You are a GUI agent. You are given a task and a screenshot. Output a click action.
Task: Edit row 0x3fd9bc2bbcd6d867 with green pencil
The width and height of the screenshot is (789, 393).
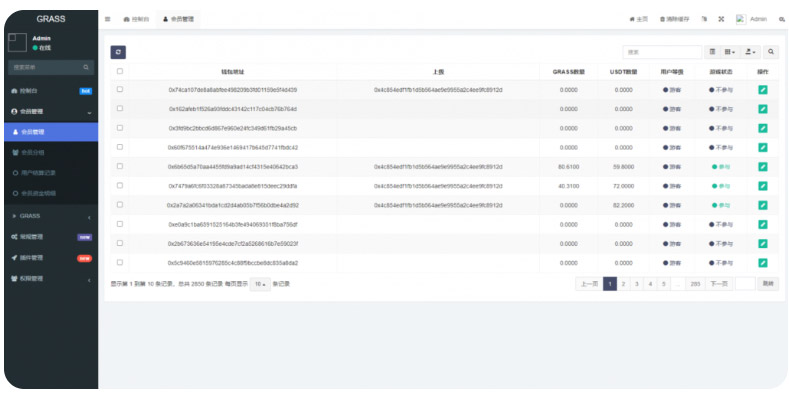763,128
